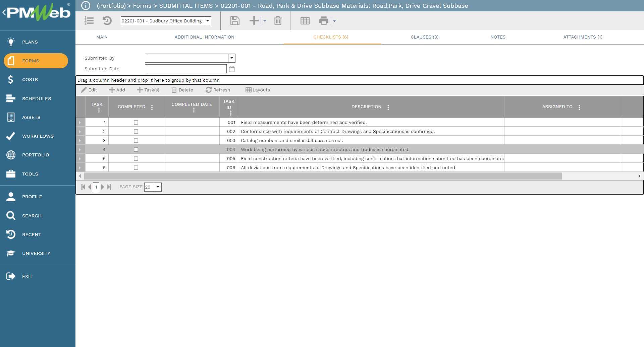The image size is (644, 347).
Task: Open the Submitted By dropdown
Action: (231, 58)
